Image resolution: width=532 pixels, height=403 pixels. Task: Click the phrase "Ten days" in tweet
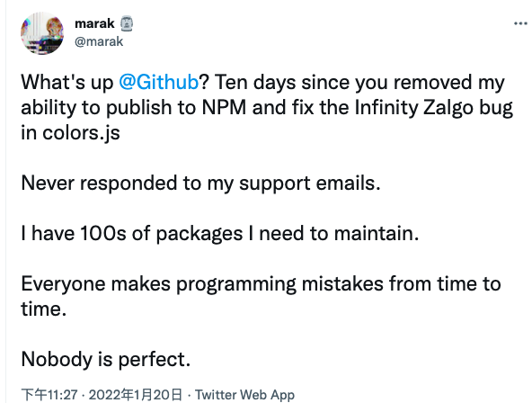(255, 83)
